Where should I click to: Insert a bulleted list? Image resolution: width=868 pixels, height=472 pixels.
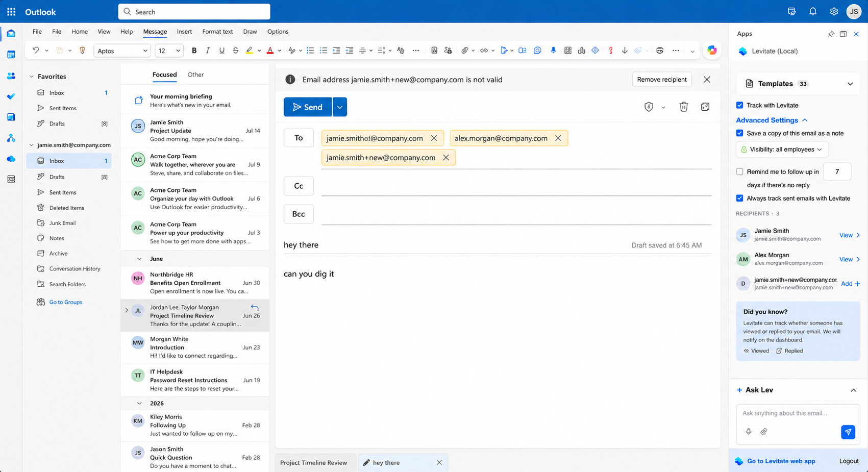click(x=310, y=51)
